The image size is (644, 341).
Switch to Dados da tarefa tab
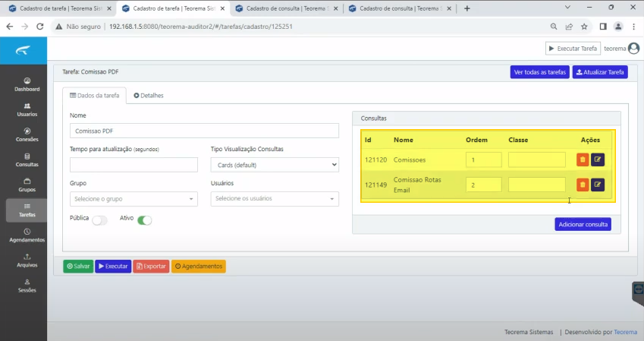pyautogui.click(x=95, y=96)
